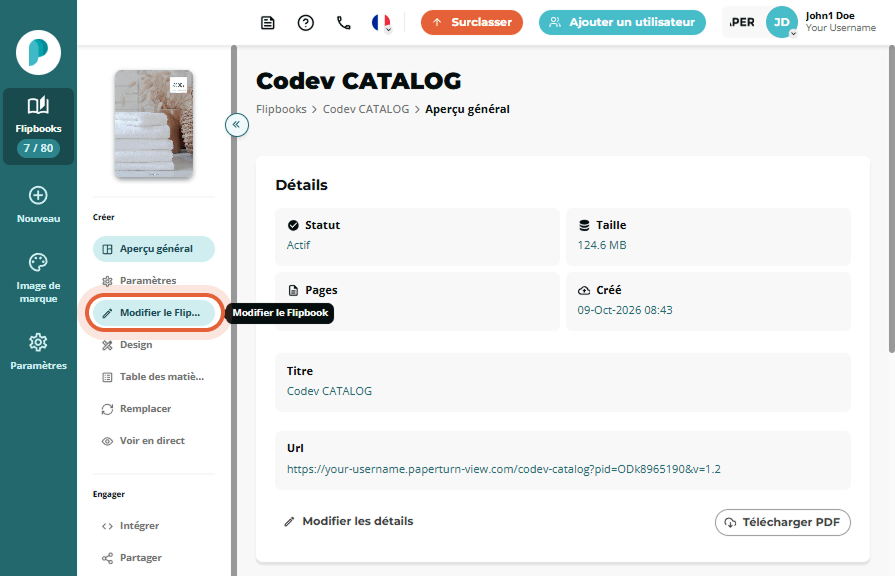
Task: Click Codev CATALOG breadcrumb link
Action: coord(366,109)
